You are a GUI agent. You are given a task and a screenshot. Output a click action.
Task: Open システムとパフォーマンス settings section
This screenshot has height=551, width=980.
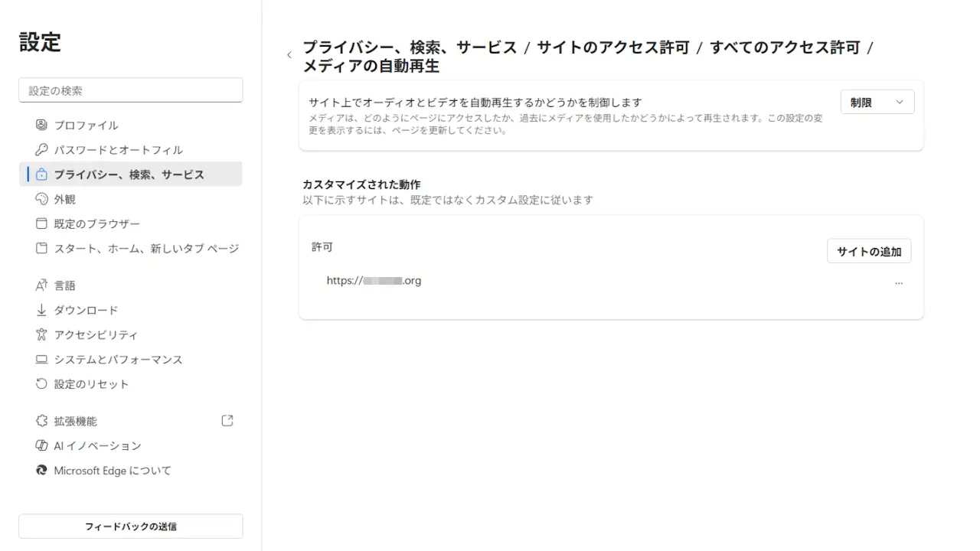coord(118,360)
